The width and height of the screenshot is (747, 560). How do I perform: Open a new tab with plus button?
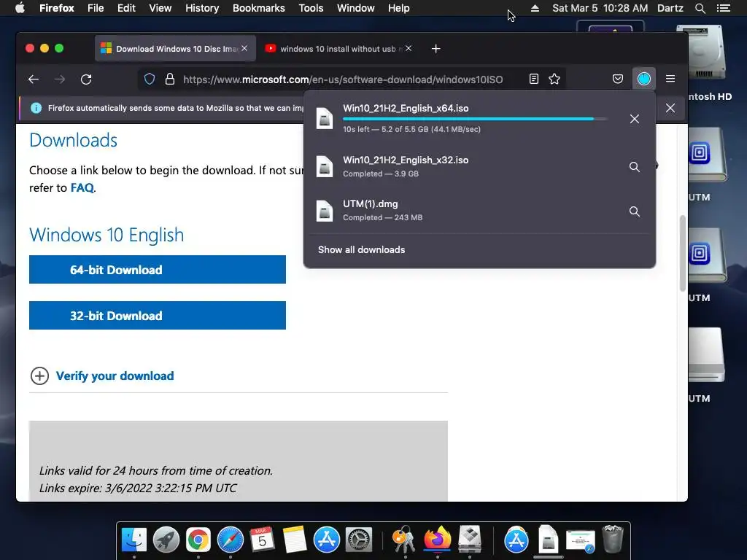436,49
